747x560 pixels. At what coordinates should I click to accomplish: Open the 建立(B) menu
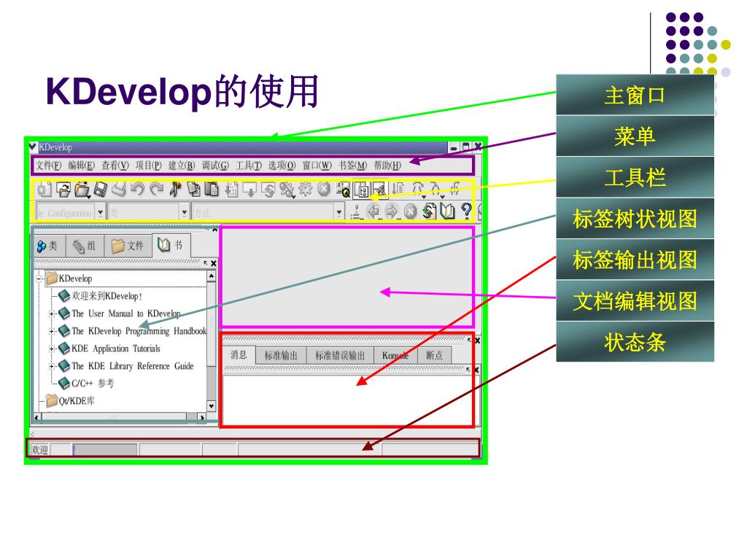pos(182,166)
